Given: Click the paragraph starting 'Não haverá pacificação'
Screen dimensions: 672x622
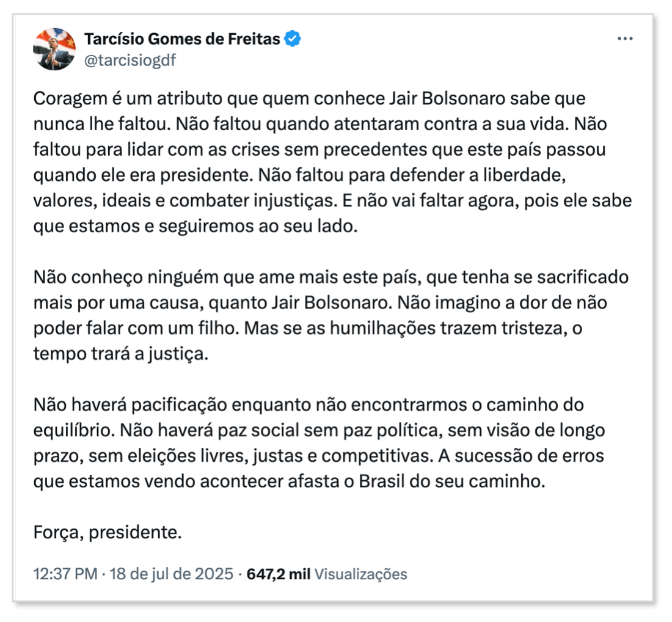Looking at the screenshot, I should pyautogui.click(x=320, y=442).
